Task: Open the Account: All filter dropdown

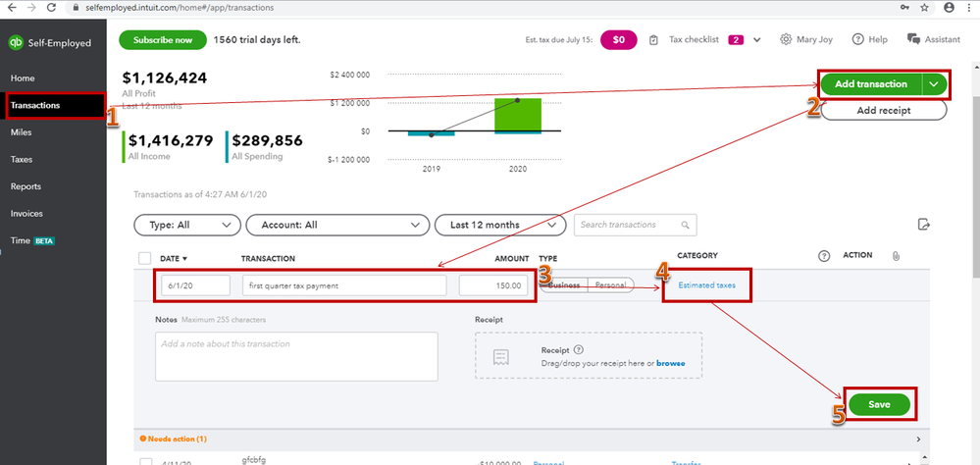Action: 337,225
